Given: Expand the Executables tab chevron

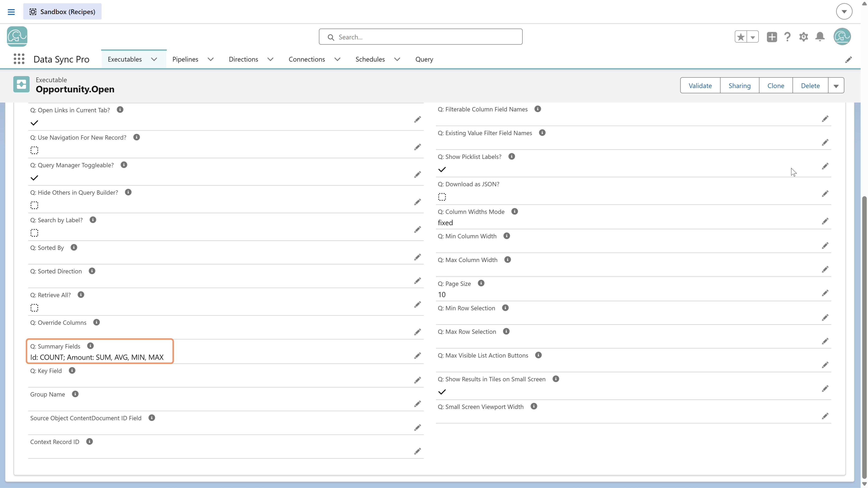Looking at the screenshot, I should (x=154, y=59).
